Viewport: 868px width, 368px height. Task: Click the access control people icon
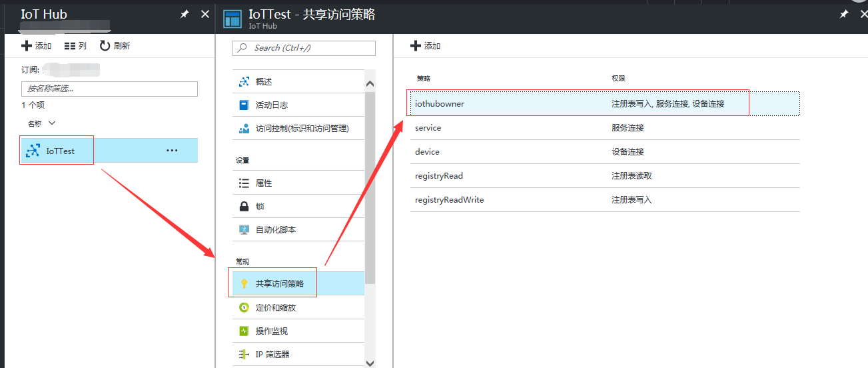244,128
